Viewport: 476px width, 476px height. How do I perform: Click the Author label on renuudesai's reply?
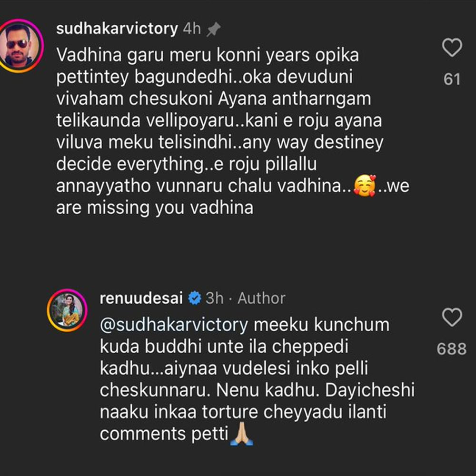point(260,298)
